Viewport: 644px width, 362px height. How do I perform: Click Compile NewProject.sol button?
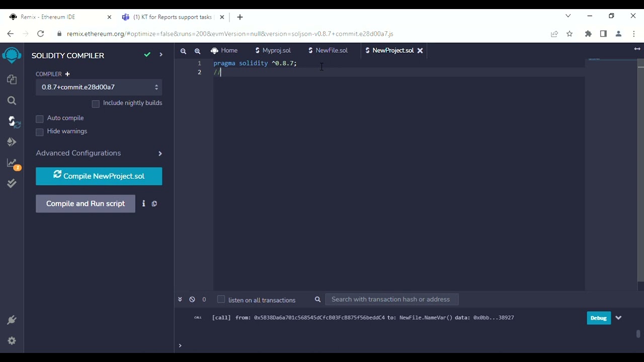coord(99,176)
